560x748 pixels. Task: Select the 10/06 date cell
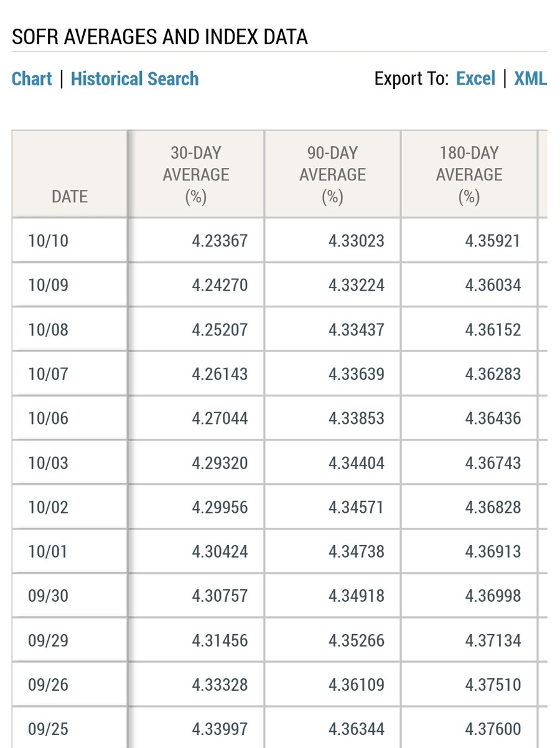[x=48, y=418]
